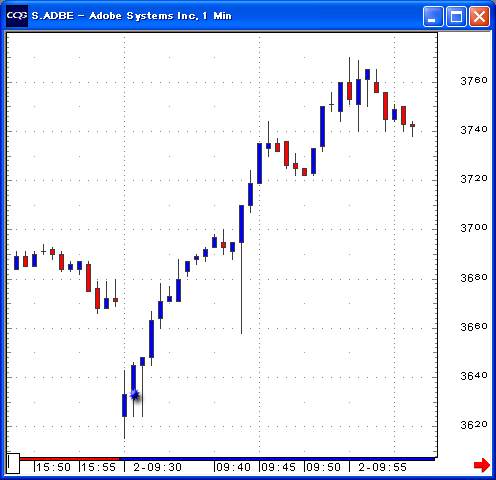496x480 pixels.
Task: Click the small white box at bottom left
Action: (x=13, y=463)
